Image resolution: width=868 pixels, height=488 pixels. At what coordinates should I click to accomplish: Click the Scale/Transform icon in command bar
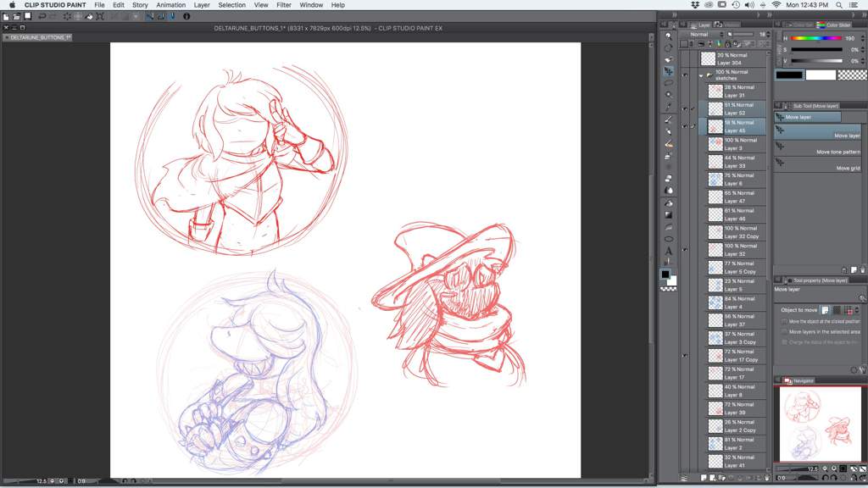click(100, 17)
